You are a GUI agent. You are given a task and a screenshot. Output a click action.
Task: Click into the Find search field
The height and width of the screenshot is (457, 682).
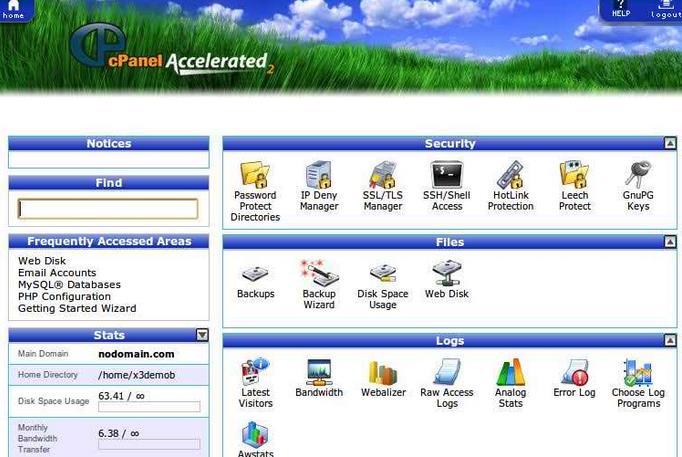coord(108,209)
